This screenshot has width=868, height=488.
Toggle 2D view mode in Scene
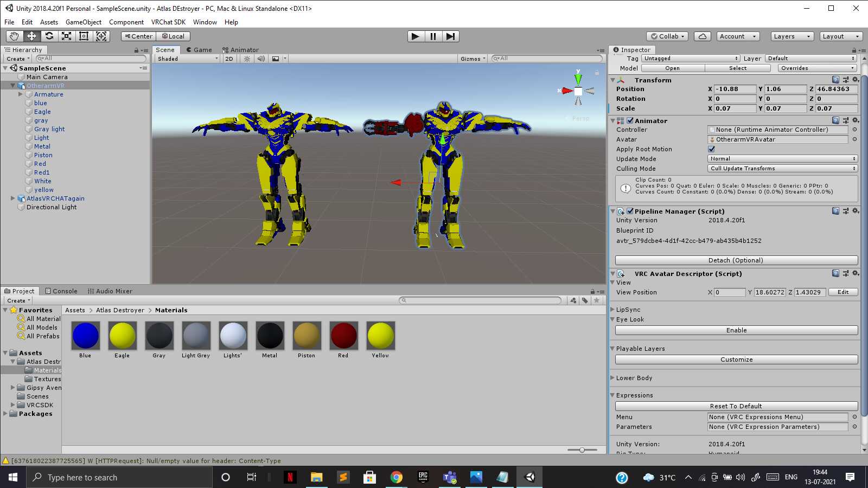pos(229,59)
